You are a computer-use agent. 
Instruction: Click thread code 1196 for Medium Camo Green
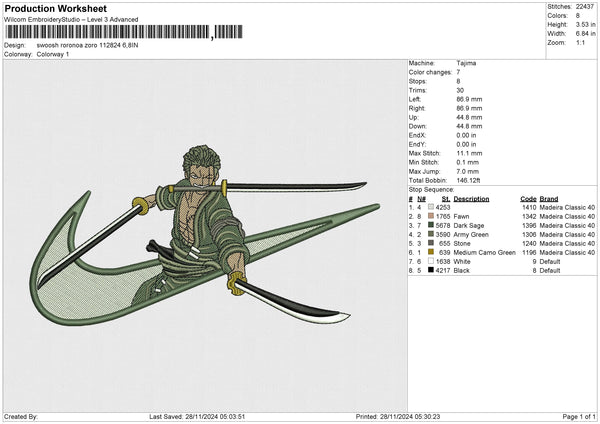[529, 252]
